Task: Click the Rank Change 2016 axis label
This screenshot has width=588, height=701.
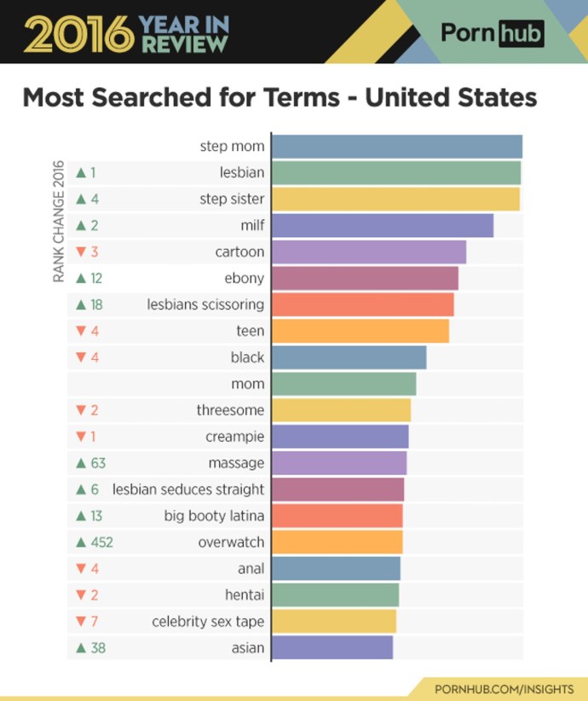Action: click(x=59, y=222)
